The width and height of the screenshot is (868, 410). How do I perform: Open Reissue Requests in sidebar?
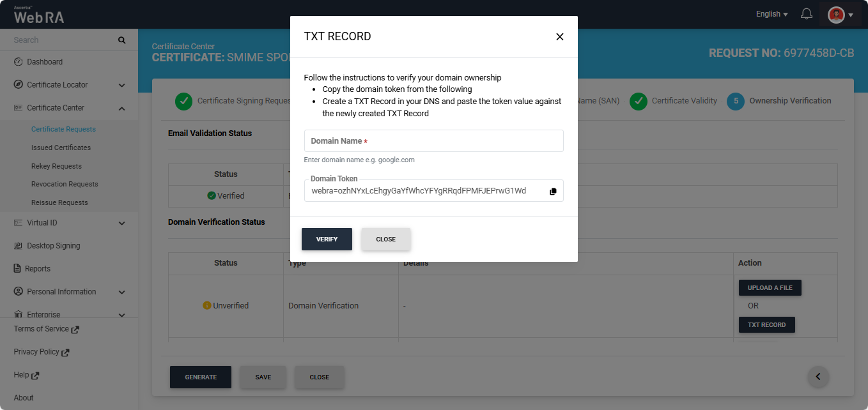[59, 202]
